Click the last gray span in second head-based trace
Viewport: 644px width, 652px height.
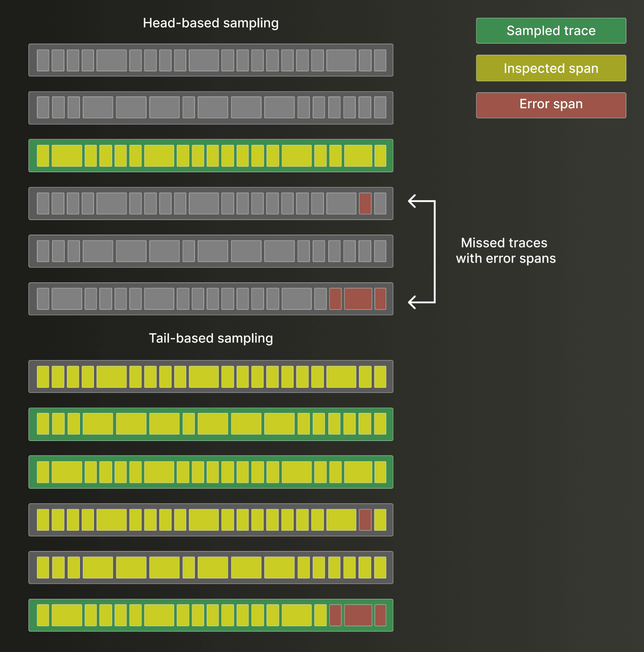[x=380, y=108]
